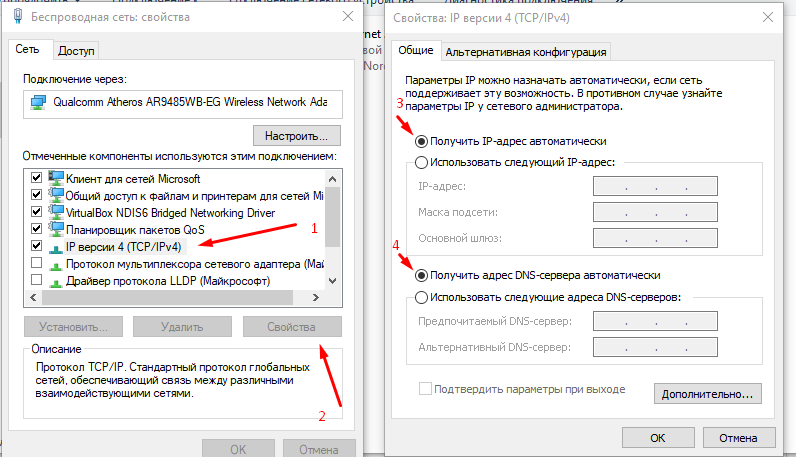Click the Дополнительно... button
This screenshot has width=796, height=457.
pos(708,394)
